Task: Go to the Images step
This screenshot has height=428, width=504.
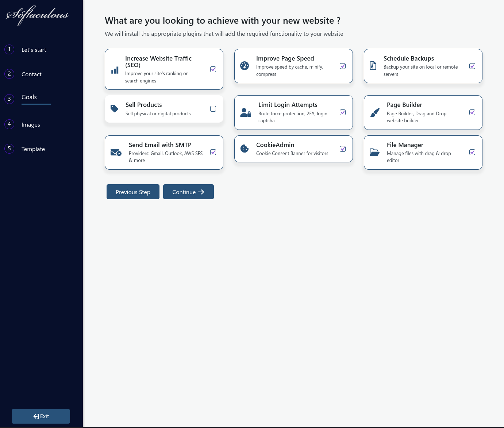Action: click(31, 124)
